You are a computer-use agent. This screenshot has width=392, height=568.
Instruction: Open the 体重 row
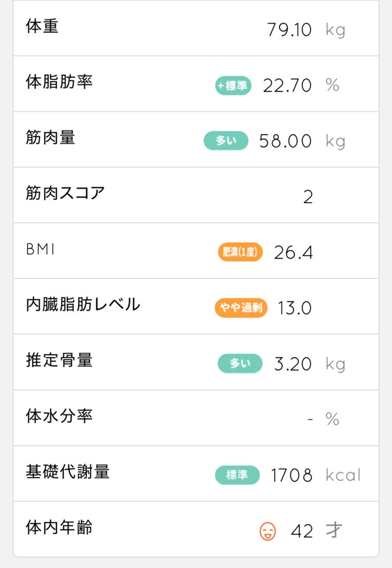tap(196, 28)
